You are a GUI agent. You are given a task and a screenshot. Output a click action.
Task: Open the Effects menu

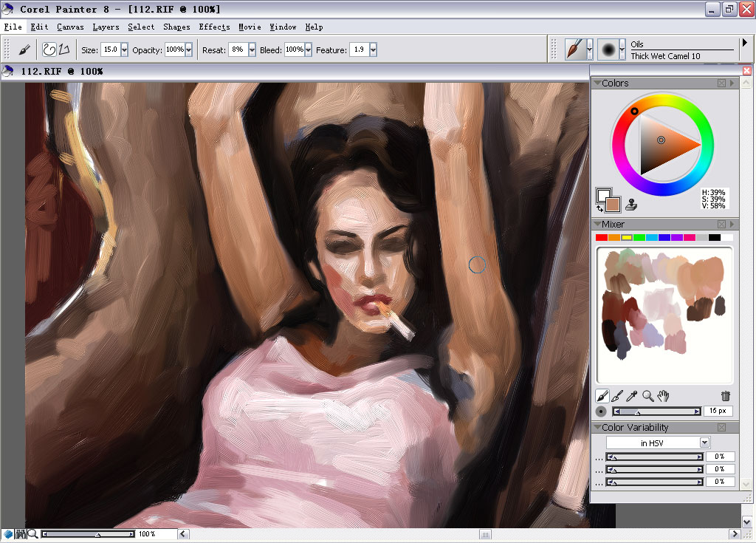214,27
